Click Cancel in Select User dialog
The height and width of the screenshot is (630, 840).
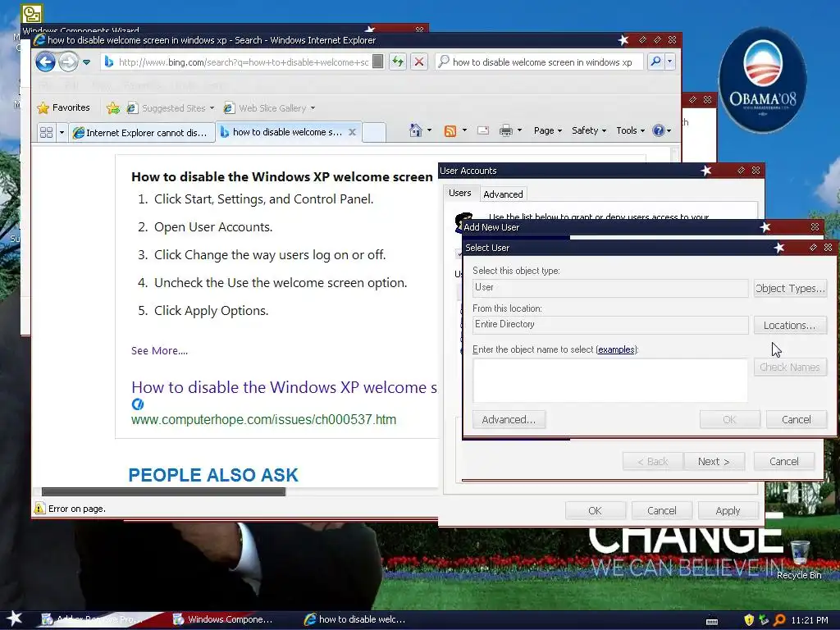click(x=796, y=419)
